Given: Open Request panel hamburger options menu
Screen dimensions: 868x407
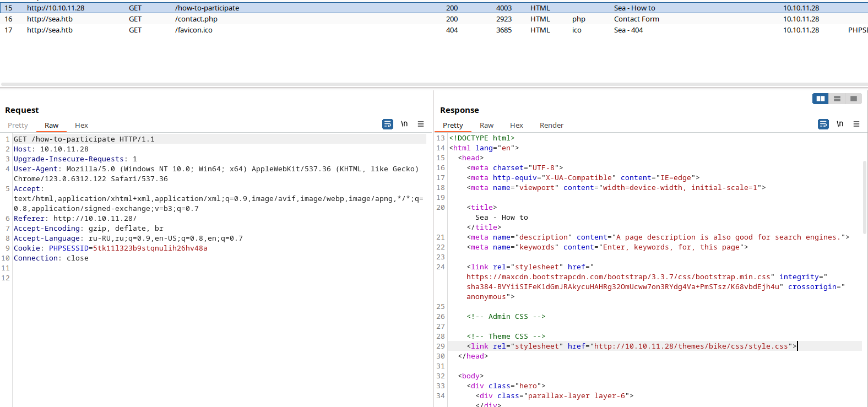Looking at the screenshot, I should click(421, 124).
